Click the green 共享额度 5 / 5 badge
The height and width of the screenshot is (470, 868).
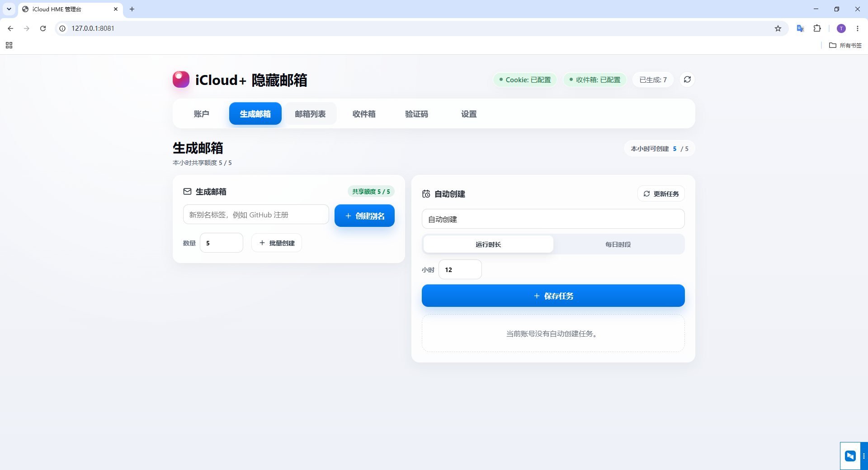click(x=371, y=192)
